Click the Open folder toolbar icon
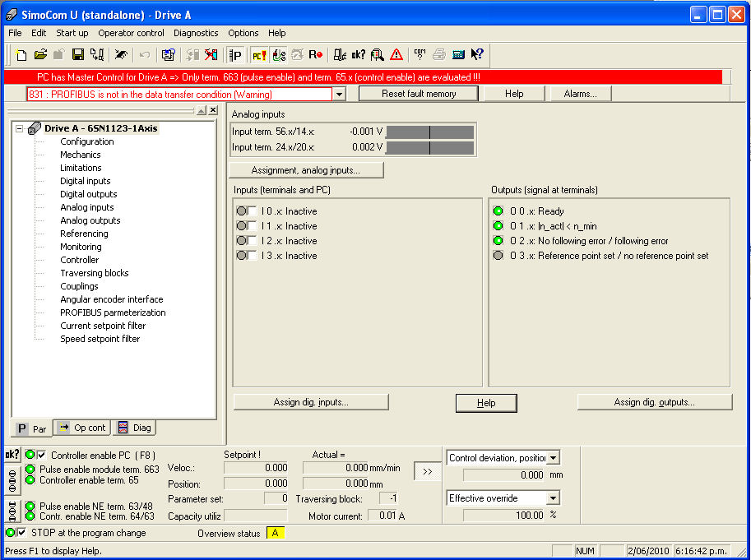Viewport: 751px width, 560px height. point(40,54)
